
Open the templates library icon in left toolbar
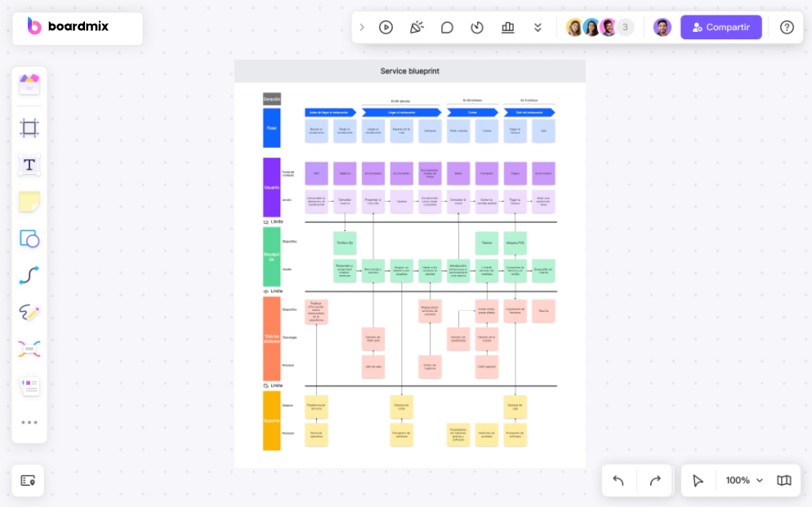tap(29, 84)
